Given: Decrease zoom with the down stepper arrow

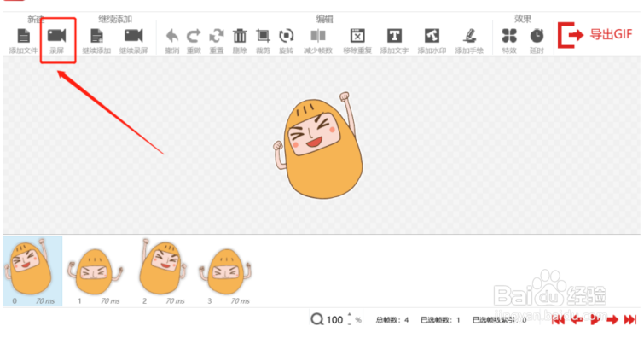Looking at the screenshot, I should [350, 324].
